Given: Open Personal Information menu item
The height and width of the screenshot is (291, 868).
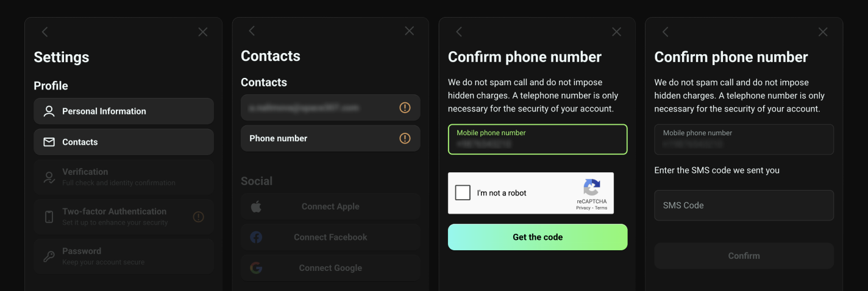Looking at the screenshot, I should coord(124,111).
